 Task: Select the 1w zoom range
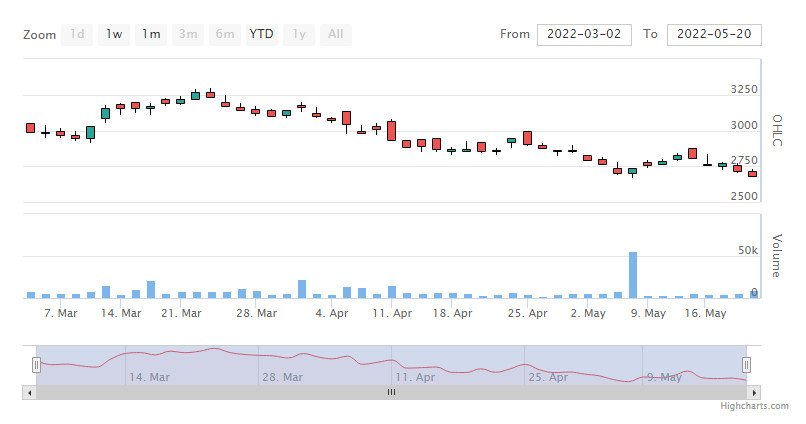[x=114, y=34]
